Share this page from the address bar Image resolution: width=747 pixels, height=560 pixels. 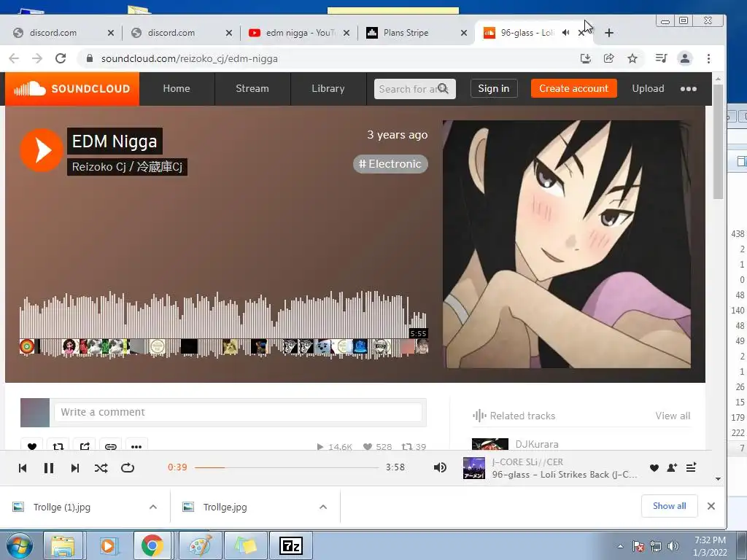(x=609, y=58)
